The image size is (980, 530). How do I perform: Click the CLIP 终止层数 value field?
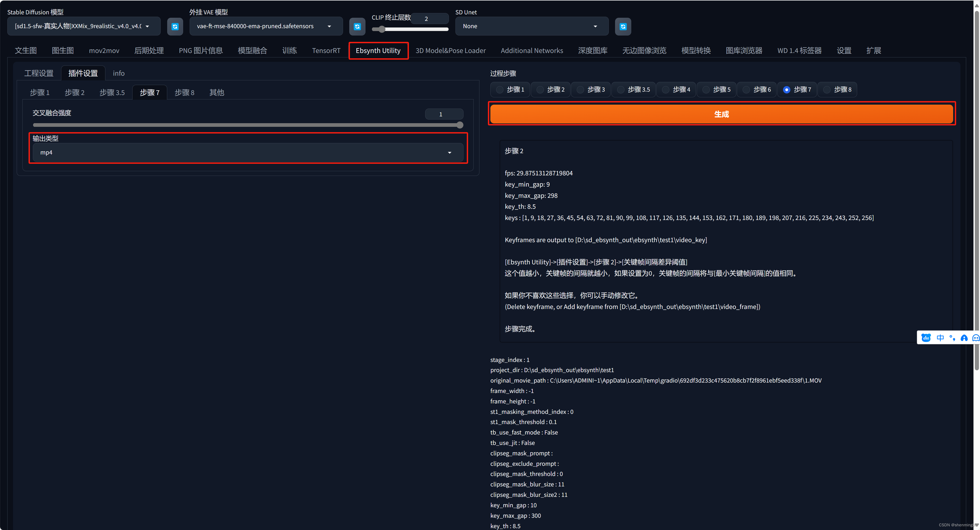click(430, 19)
